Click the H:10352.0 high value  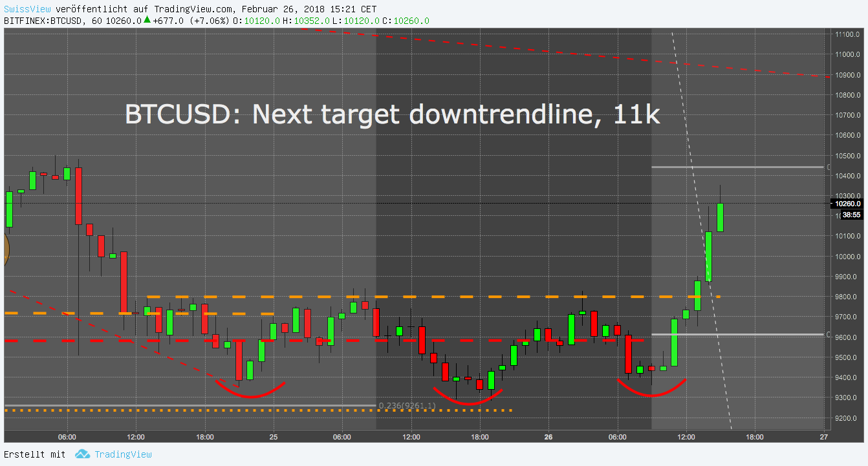(307, 21)
